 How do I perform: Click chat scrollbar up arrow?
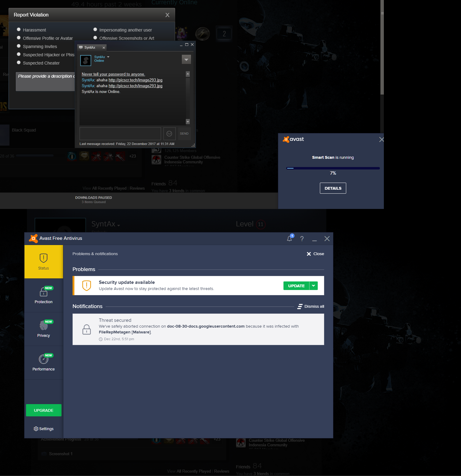tap(188, 74)
